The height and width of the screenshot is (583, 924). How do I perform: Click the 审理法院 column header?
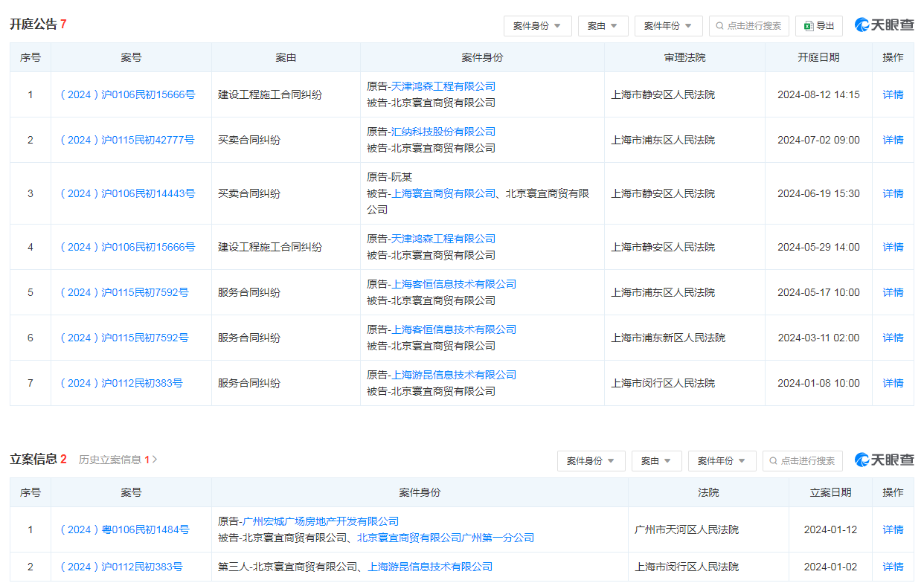click(684, 57)
